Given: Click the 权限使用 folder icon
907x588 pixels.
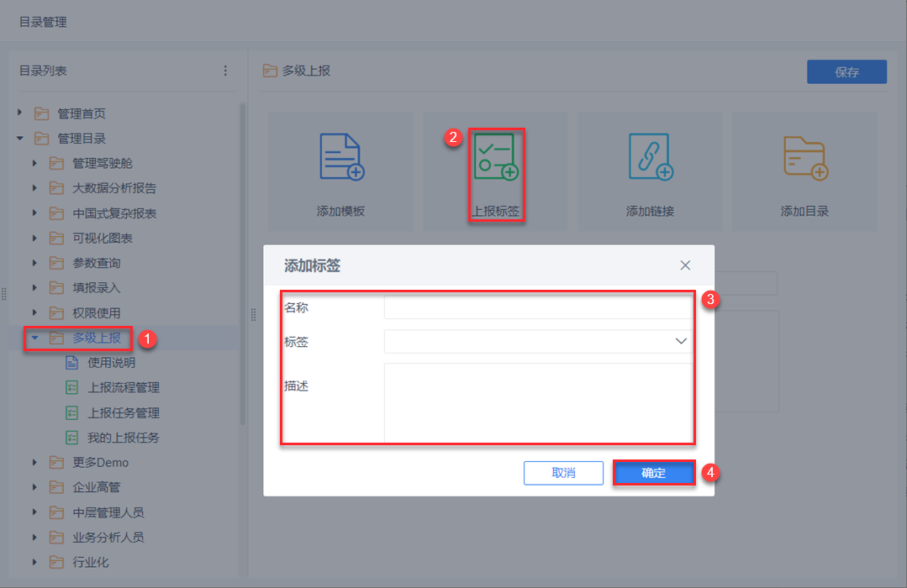Looking at the screenshot, I should (56, 312).
